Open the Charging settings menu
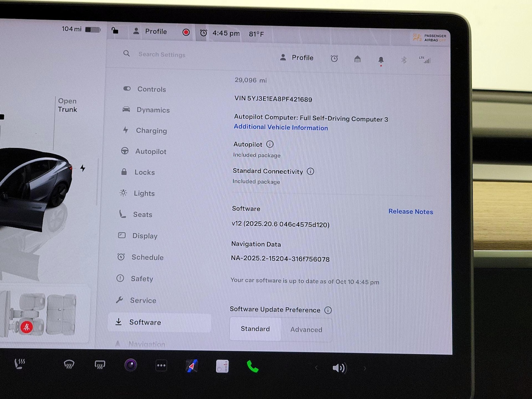This screenshot has width=532, height=399. (151, 131)
